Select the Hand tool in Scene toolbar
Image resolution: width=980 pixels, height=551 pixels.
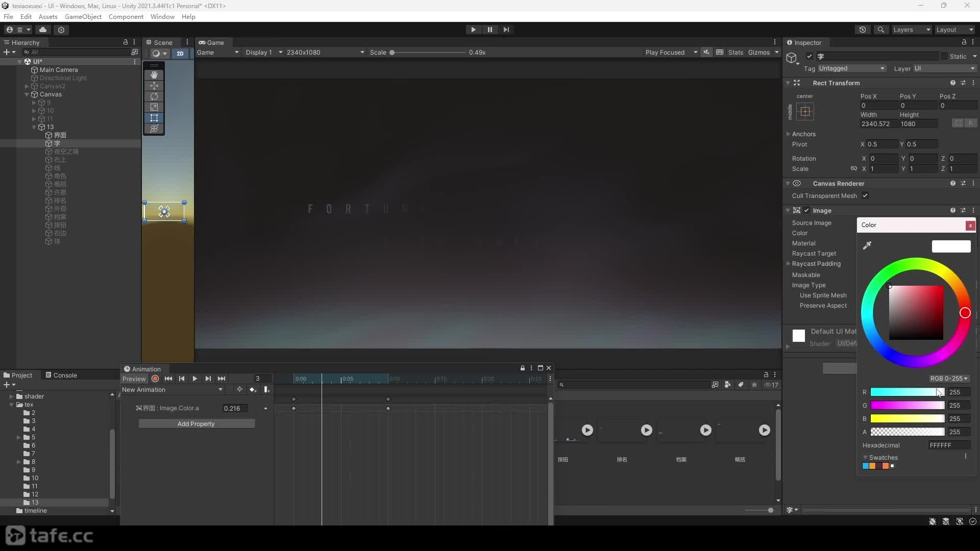pos(154,75)
